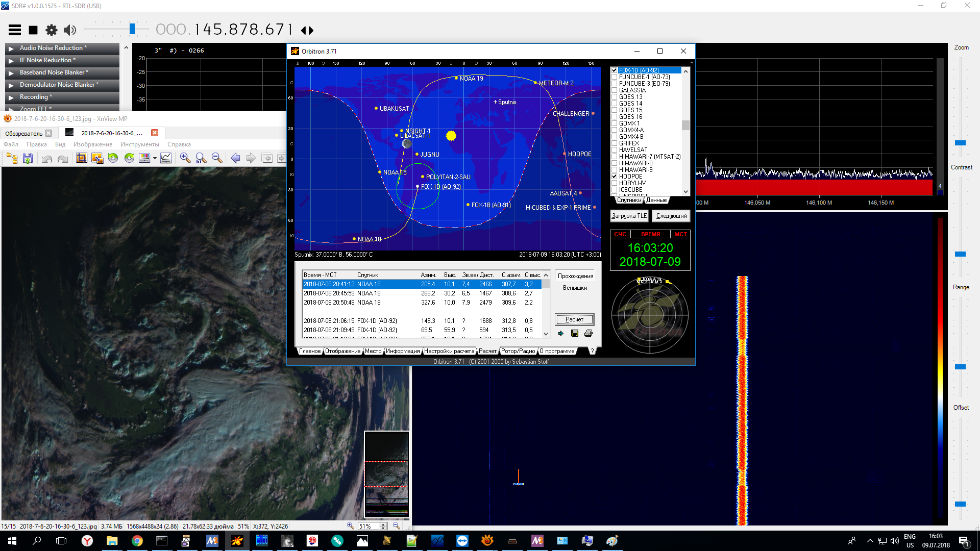Rotate image counter-clockwise in XnView

pos(113,158)
